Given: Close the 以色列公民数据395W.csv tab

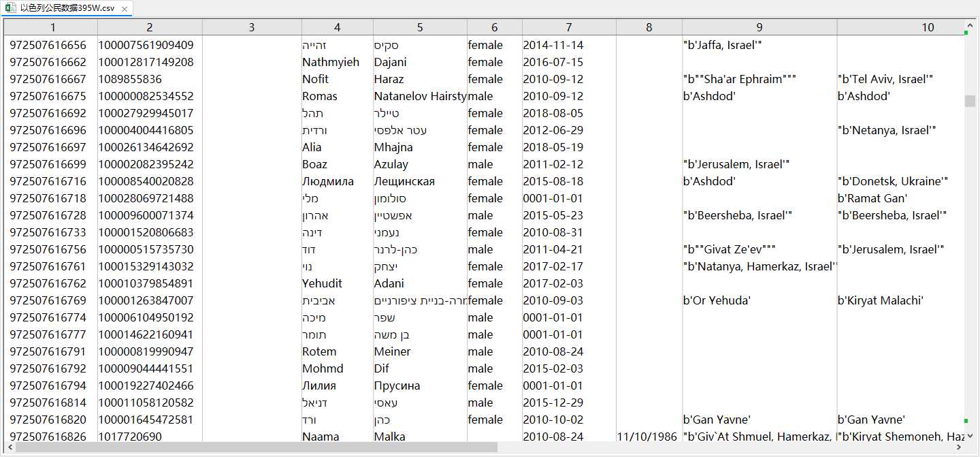Looking at the screenshot, I should point(125,9).
